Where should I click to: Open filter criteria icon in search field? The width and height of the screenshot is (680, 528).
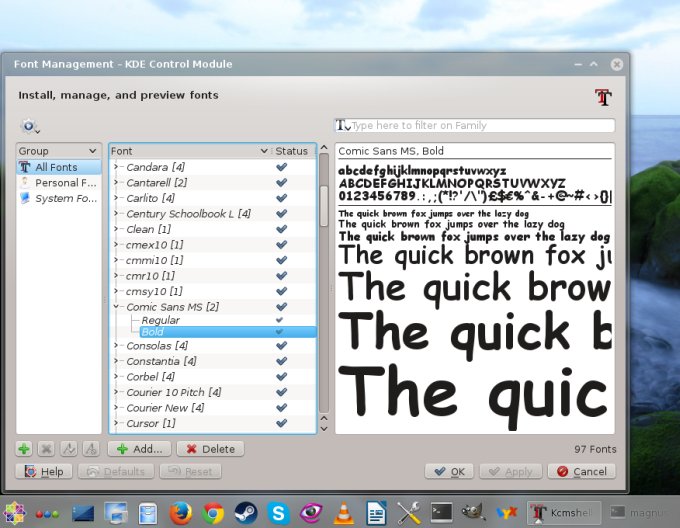(x=343, y=126)
